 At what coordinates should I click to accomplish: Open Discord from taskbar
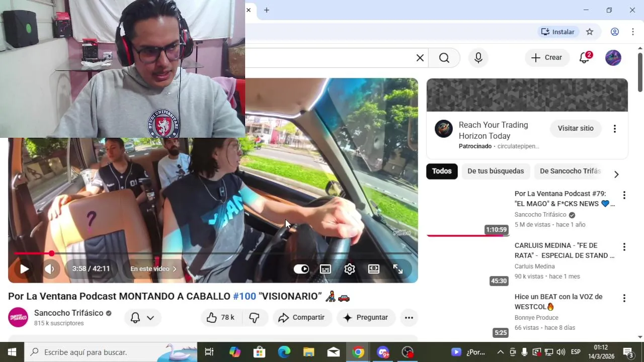point(383,352)
